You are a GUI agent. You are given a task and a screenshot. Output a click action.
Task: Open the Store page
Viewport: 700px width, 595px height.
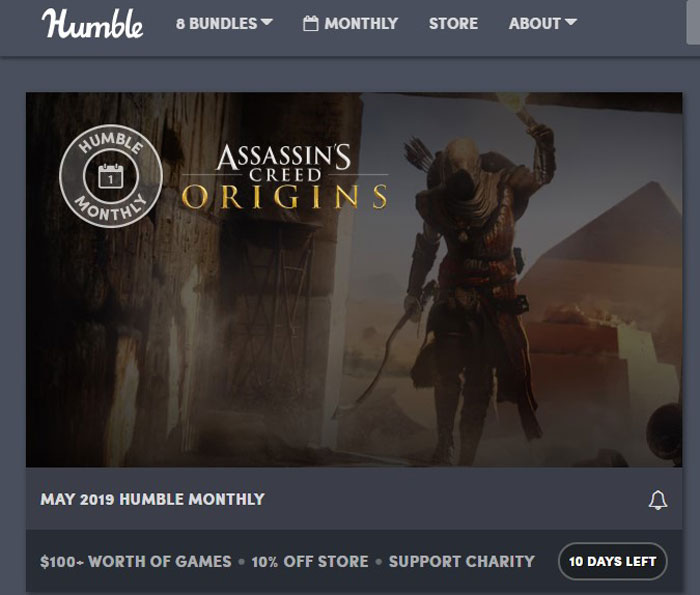coord(453,23)
